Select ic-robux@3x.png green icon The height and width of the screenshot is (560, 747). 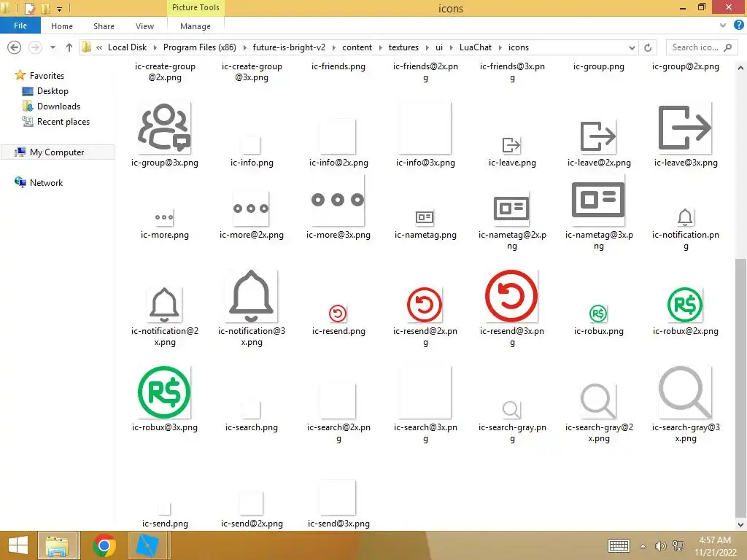tap(164, 392)
